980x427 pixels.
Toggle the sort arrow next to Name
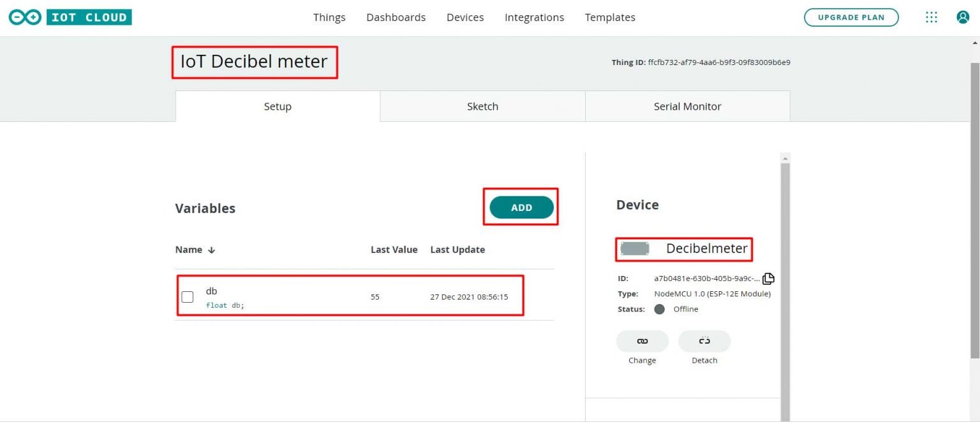tap(211, 249)
